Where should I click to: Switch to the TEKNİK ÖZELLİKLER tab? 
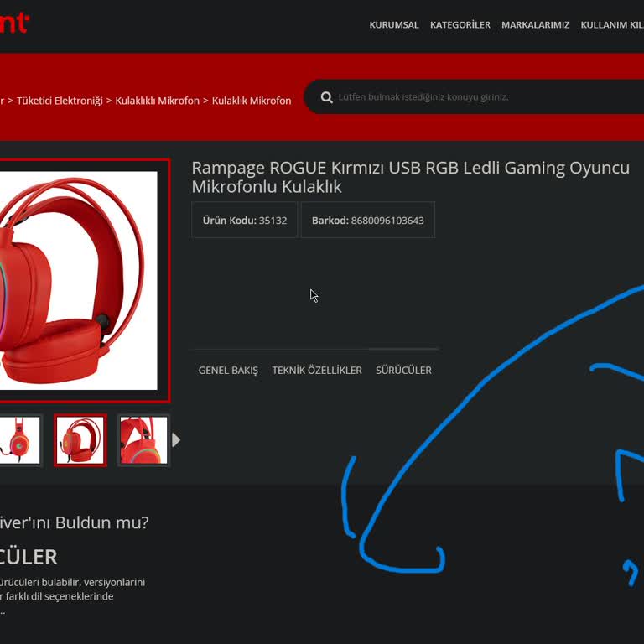point(317,370)
